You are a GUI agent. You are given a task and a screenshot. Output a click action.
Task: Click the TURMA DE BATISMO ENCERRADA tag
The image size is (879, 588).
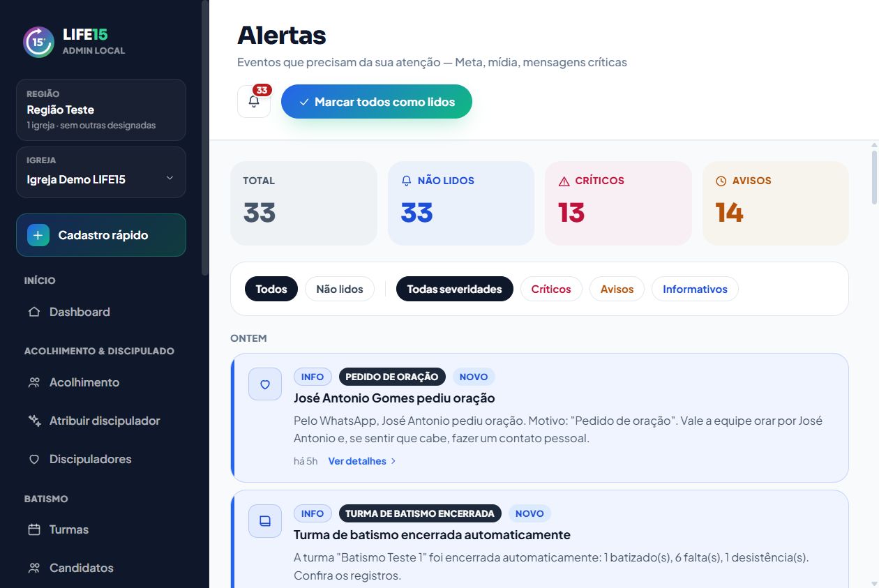[x=420, y=513]
